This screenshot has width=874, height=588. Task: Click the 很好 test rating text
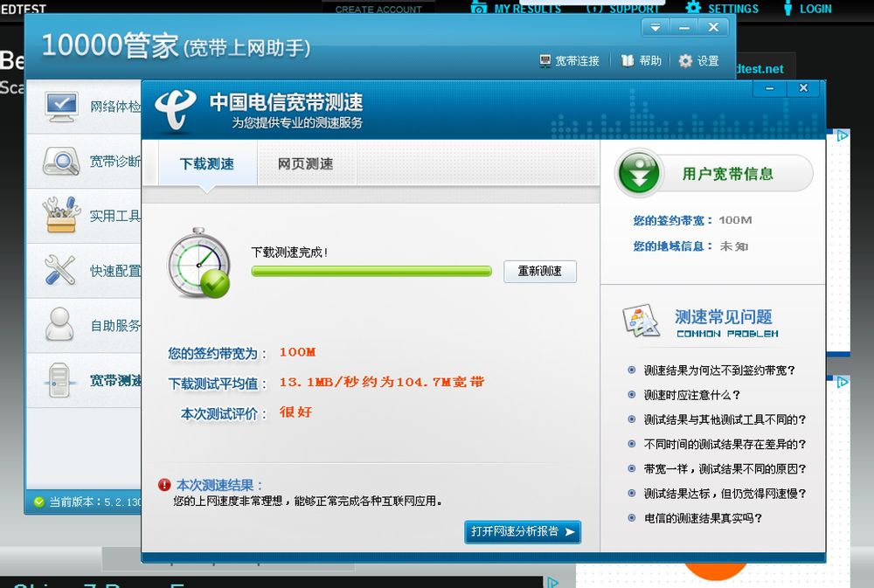click(295, 412)
